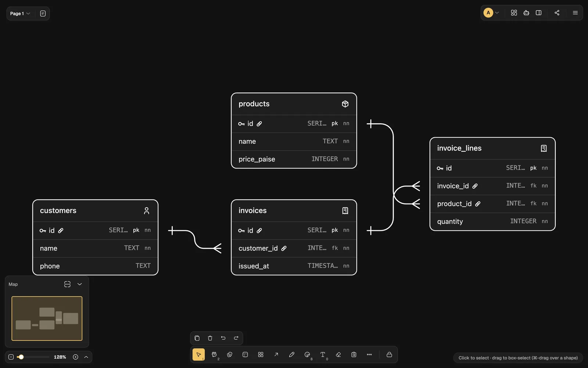
Task: Click the share icon
Action: tap(557, 13)
